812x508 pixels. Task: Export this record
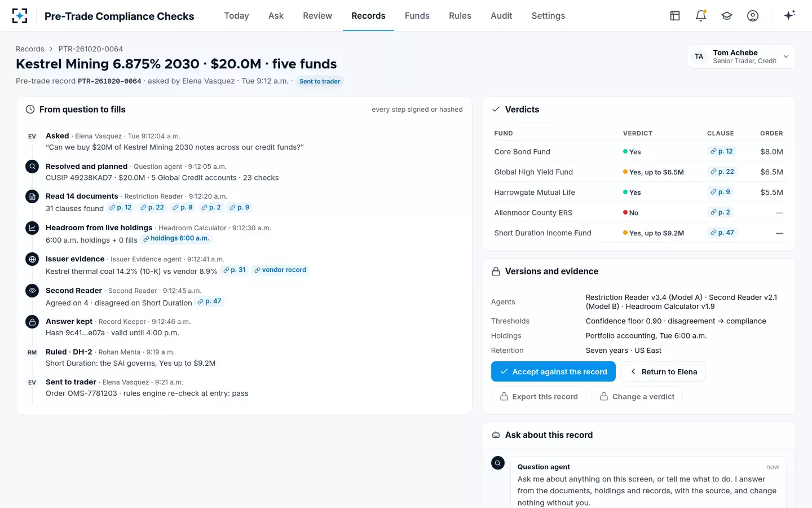point(539,397)
